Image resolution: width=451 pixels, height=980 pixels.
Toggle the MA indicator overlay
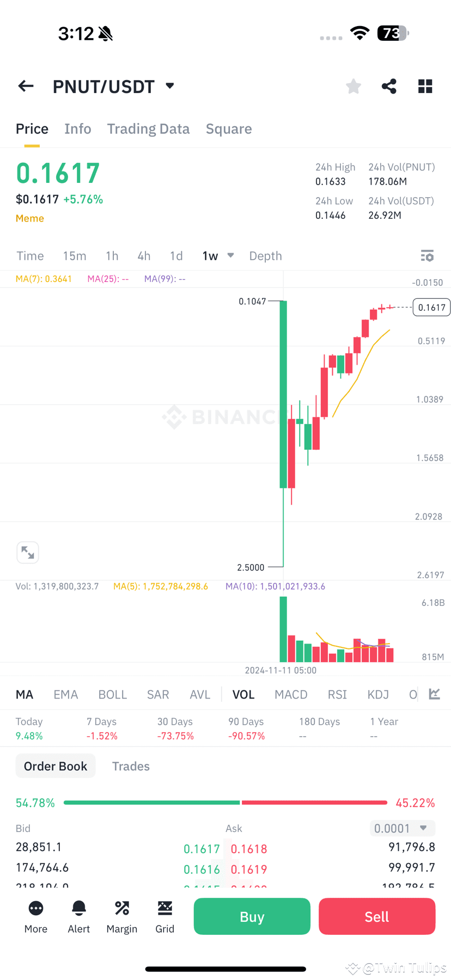point(25,694)
